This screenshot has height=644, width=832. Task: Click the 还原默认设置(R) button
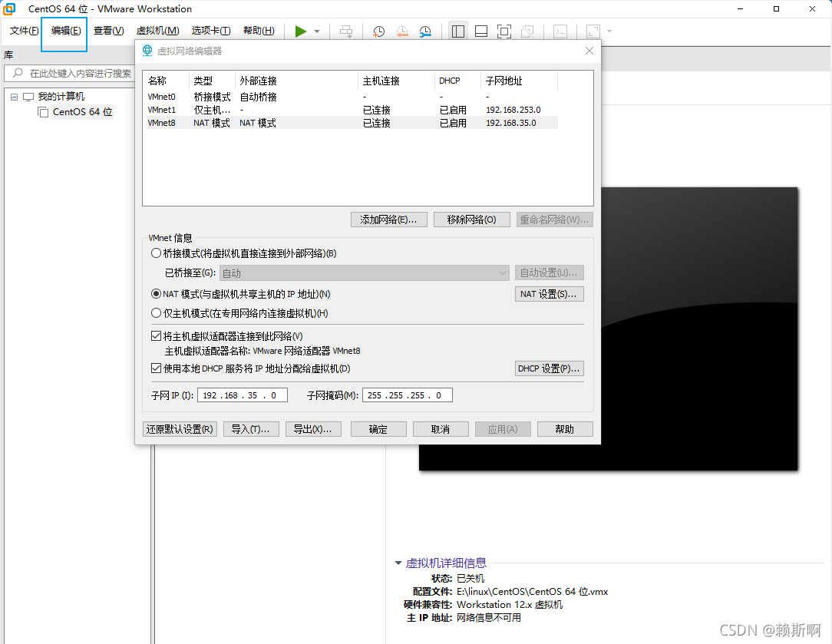[180, 429]
